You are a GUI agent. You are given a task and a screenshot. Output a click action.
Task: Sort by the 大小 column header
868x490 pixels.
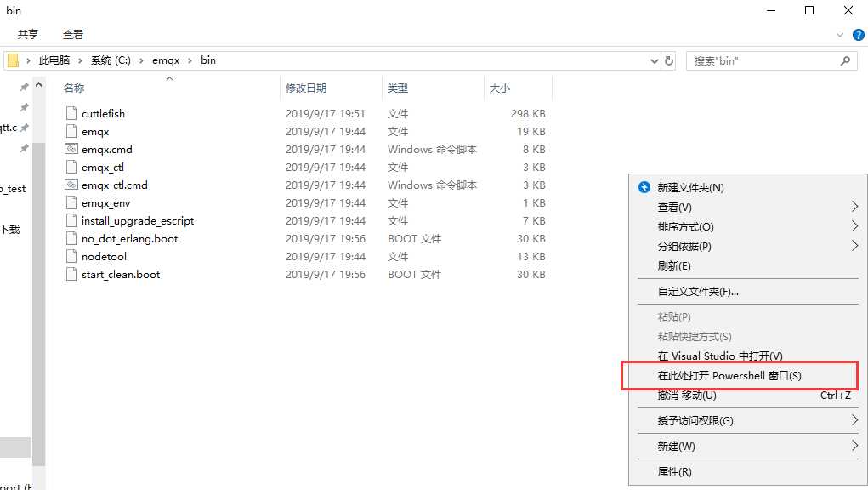pyautogui.click(x=499, y=88)
